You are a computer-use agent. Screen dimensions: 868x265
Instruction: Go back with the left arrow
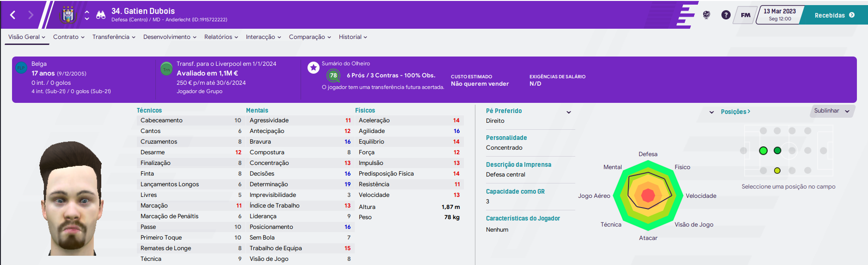coord(13,15)
